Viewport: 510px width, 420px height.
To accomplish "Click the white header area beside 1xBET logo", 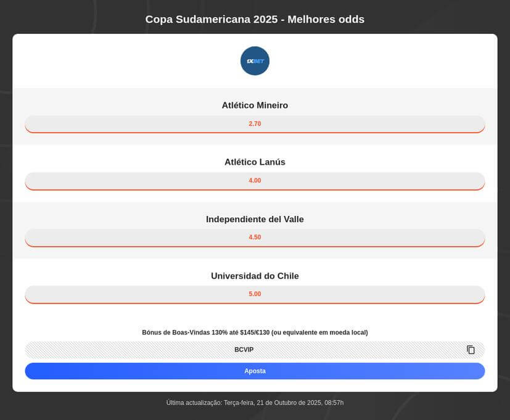I will 123,61.
